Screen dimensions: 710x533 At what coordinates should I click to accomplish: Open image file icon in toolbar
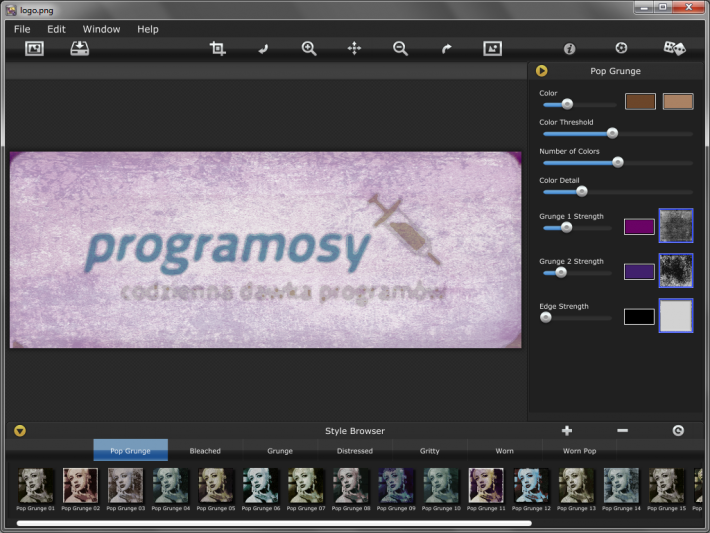click(x=34, y=48)
